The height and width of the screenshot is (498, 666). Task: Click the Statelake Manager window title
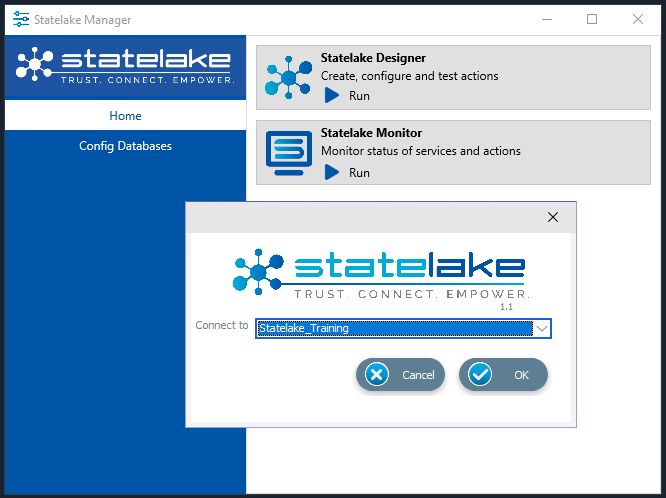tap(82, 20)
